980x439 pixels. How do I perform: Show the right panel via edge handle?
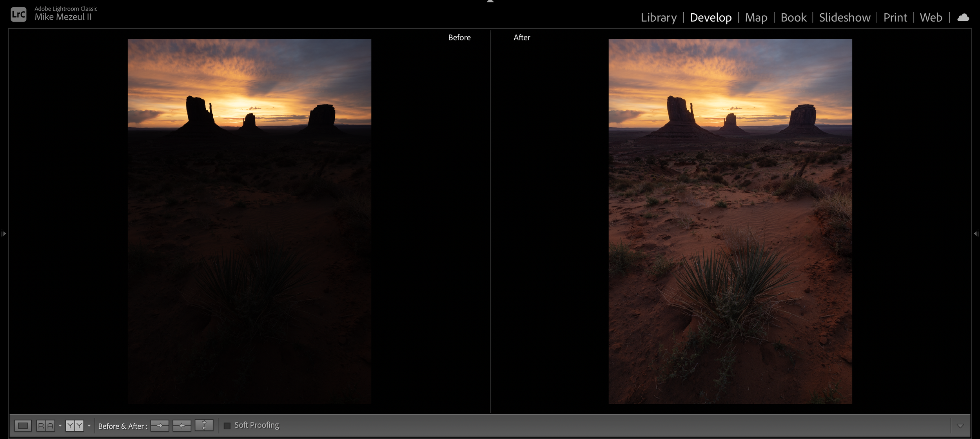(x=976, y=233)
